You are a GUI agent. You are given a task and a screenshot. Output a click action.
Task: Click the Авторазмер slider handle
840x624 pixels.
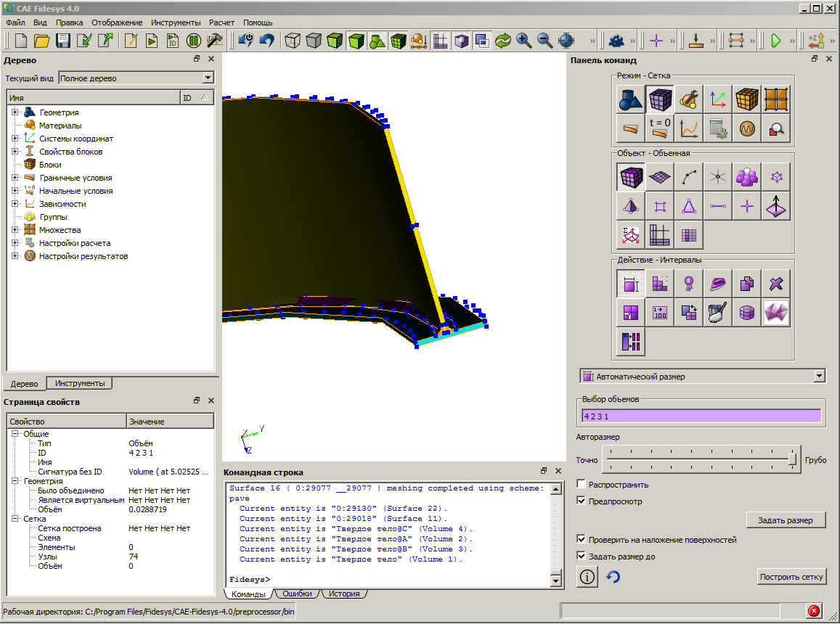click(792, 459)
